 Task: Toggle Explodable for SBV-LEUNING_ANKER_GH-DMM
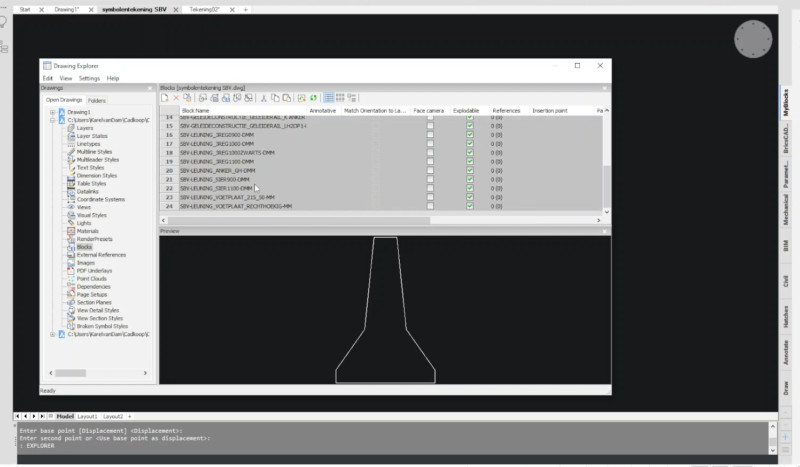tap(470, 171)
